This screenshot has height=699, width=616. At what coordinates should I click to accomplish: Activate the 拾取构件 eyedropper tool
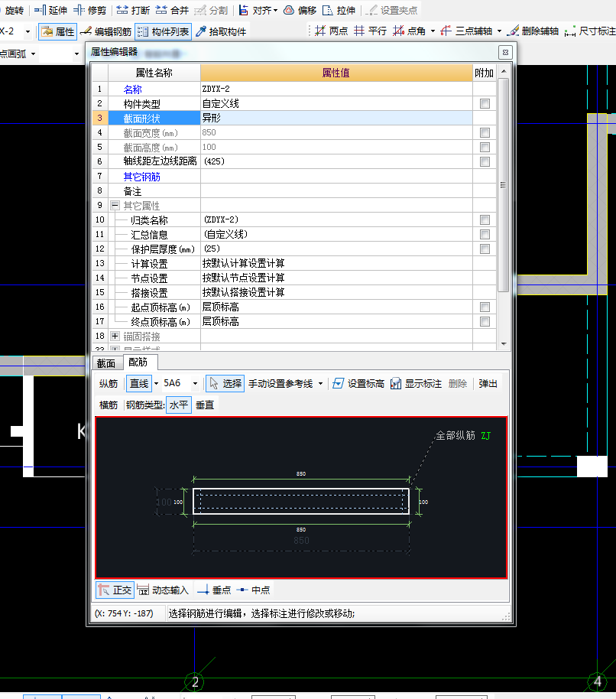221,31
